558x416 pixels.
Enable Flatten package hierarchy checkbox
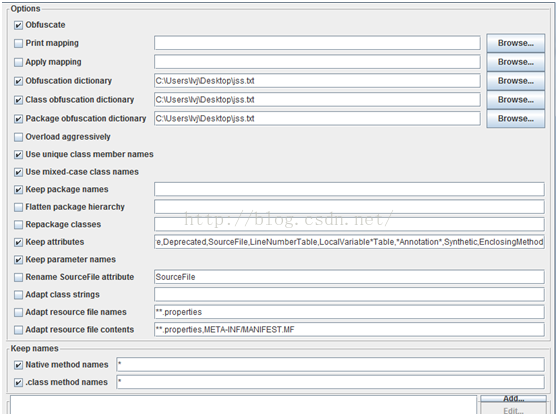pyautogui.click(x=19, y=207)
